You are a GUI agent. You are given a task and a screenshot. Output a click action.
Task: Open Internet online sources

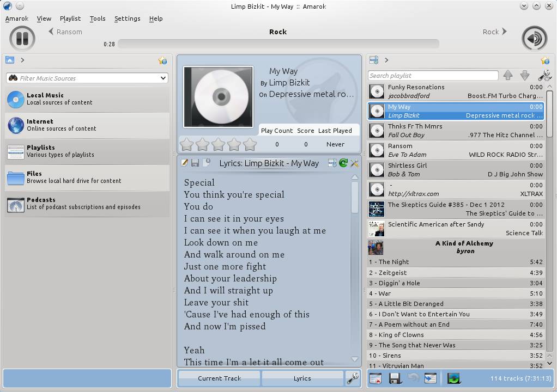[x=87, y=125]
